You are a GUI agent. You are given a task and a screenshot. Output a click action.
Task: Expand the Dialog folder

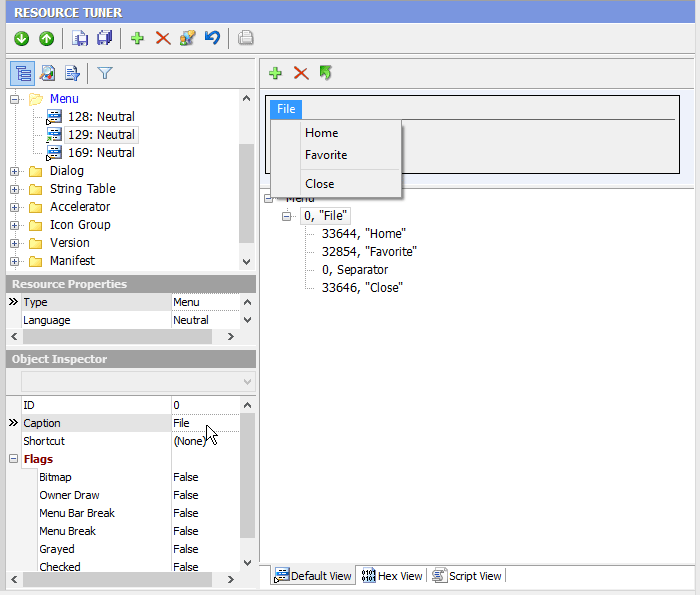tap(14, 171)
